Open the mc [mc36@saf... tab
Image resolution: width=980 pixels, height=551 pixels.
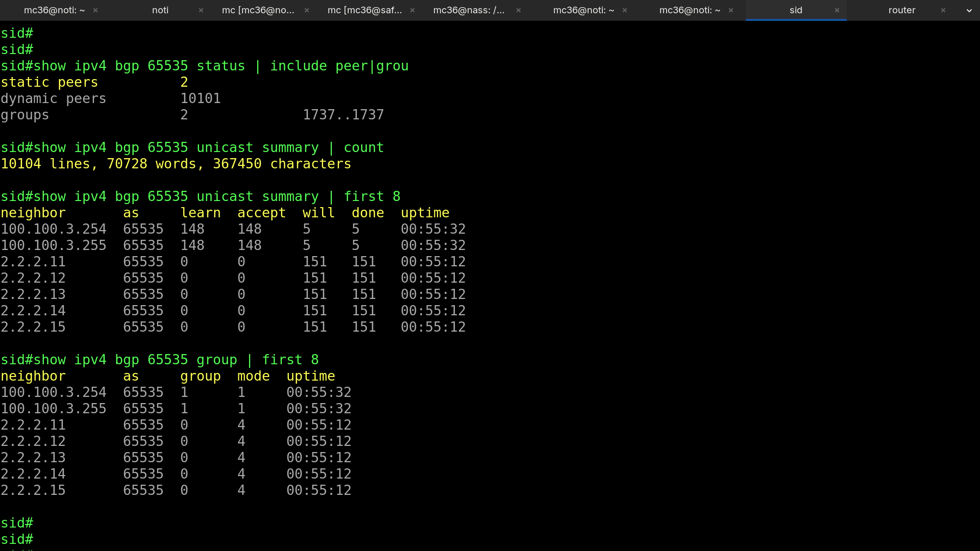364,10
